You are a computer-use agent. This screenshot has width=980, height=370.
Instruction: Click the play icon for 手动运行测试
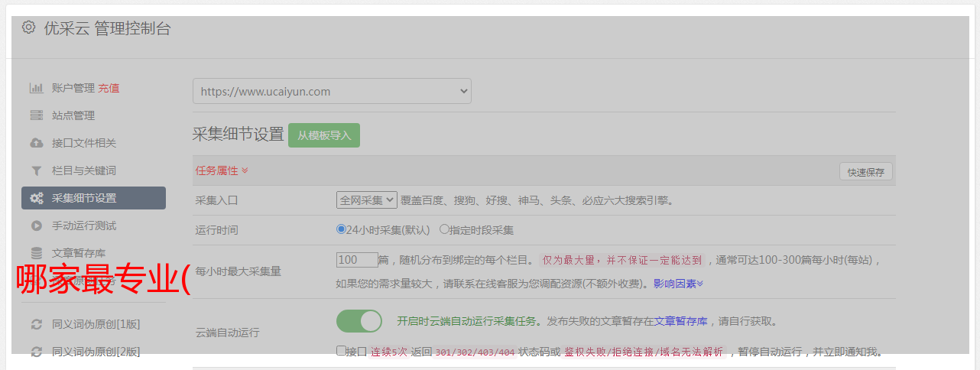coord(36,226)
